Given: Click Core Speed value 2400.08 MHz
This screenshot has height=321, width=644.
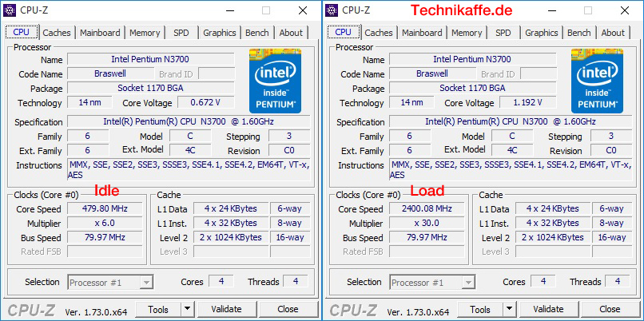Looking at the screenshot, I should 427,208.
